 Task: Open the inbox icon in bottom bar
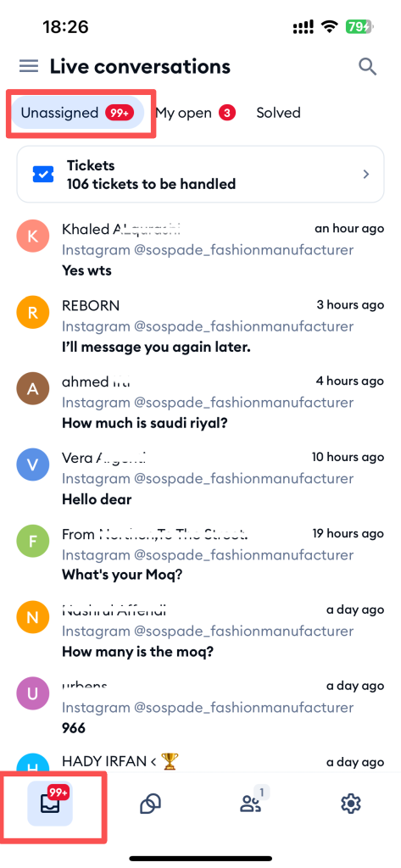coord(50,804)
